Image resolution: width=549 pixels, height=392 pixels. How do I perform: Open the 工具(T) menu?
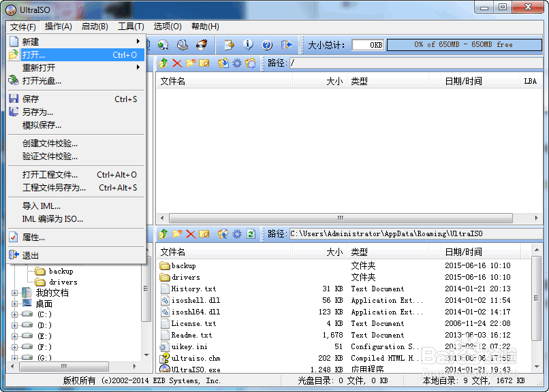pyautogui.click(x=131, y=27)
